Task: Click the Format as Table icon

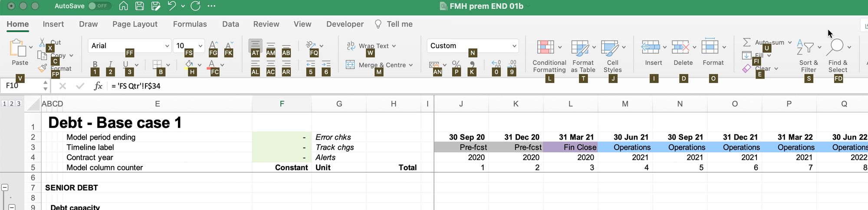Action: click(580, 47)
